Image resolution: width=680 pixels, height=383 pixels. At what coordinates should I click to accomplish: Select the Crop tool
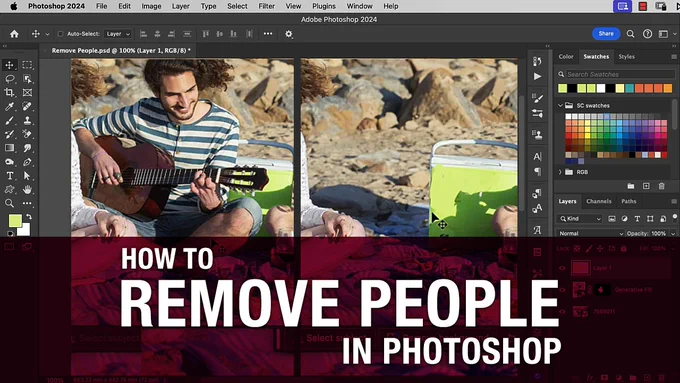click(9, 92)
